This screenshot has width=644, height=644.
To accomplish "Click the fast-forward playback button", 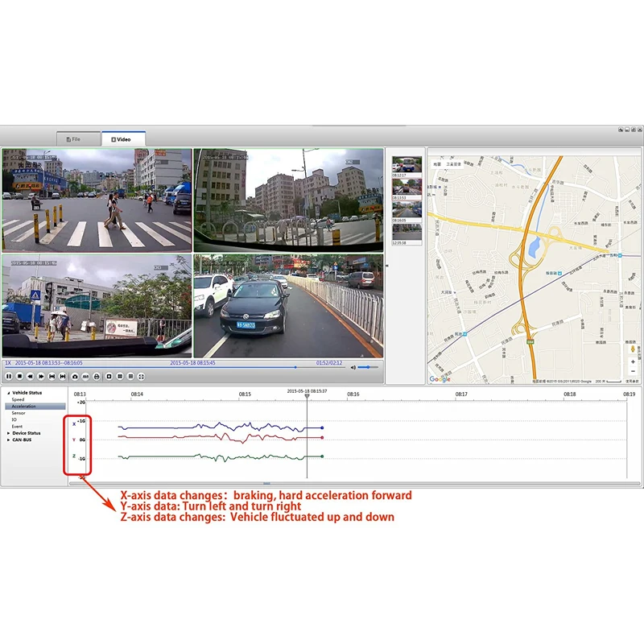I will 41,376.
